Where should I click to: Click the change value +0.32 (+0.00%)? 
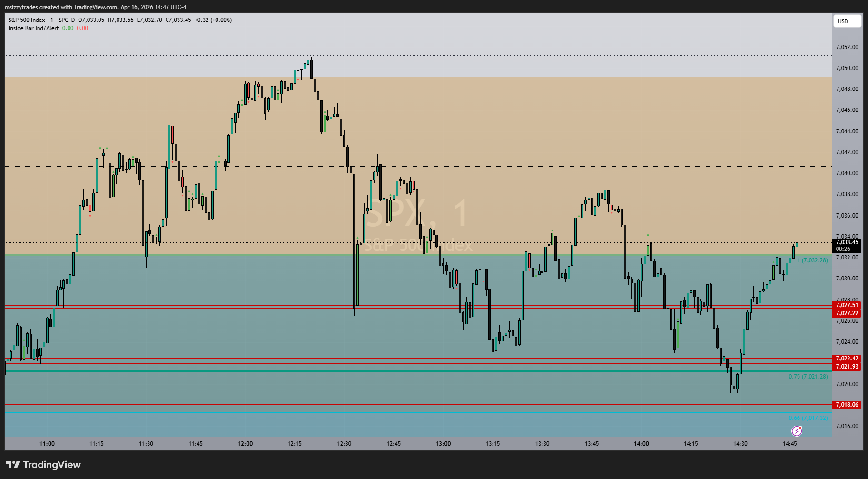213,20
